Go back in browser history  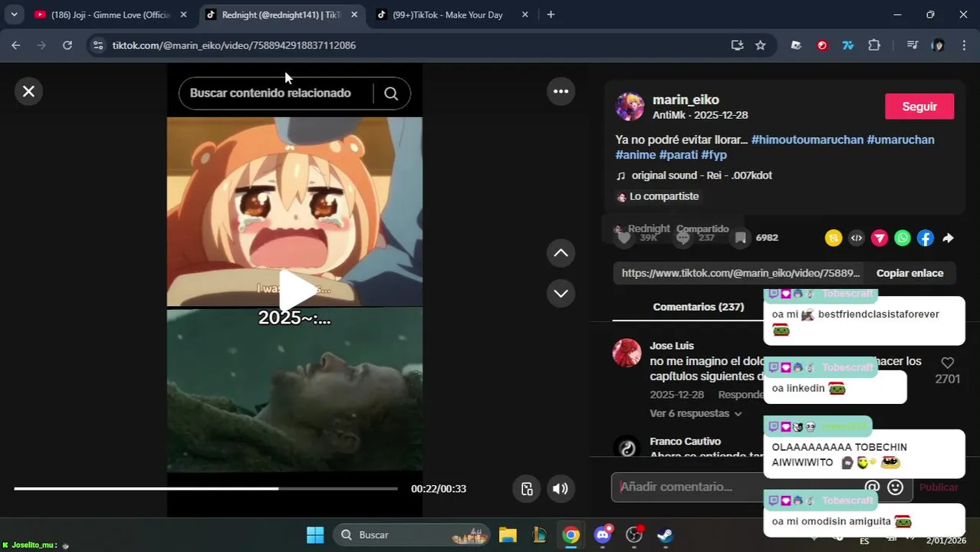(x=16, y=45)
